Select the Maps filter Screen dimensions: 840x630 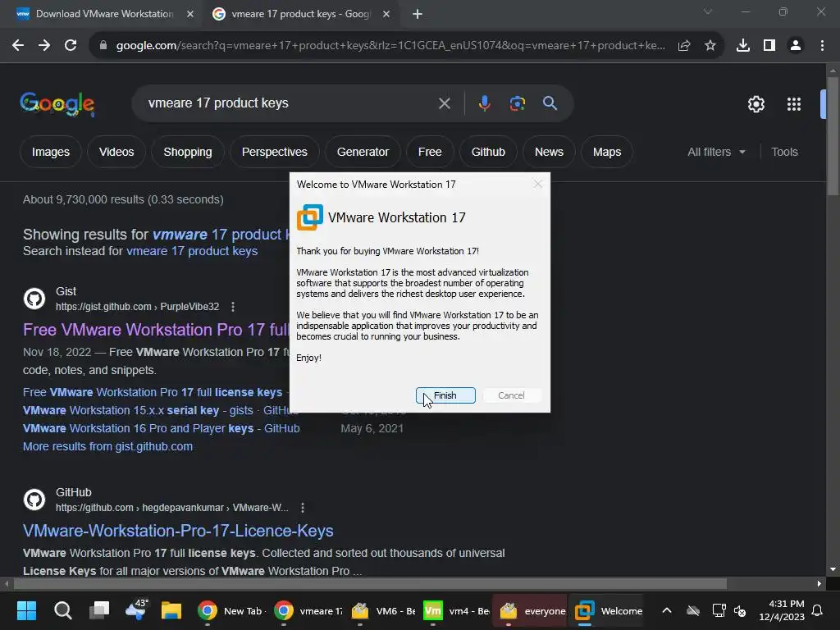(x=606, y=152)
